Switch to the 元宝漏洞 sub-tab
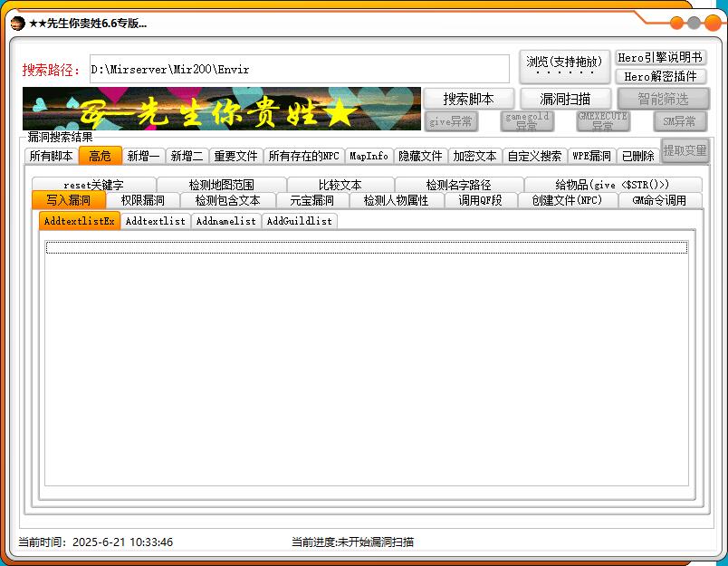This screenshot has height=566, width=728. click(x=311, y=200)
